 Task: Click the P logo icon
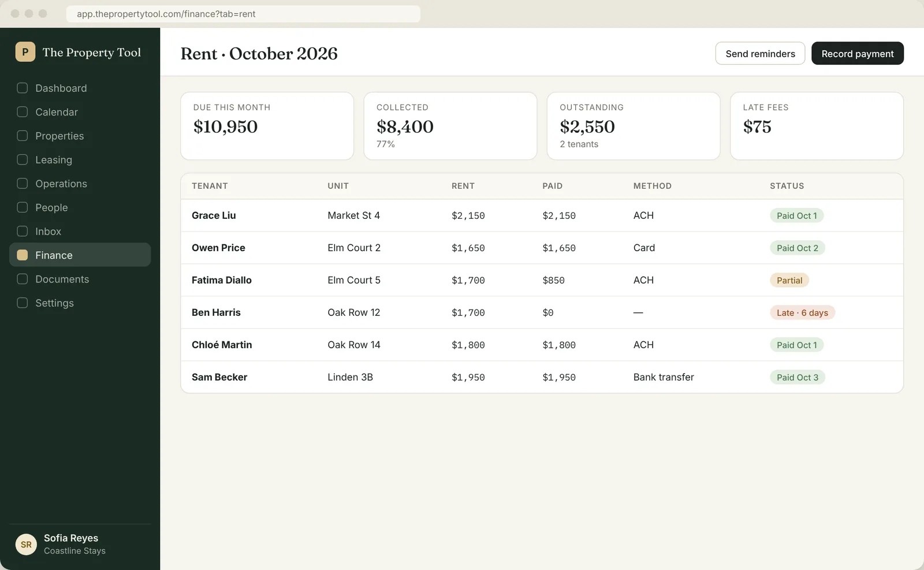click(25, 52)
